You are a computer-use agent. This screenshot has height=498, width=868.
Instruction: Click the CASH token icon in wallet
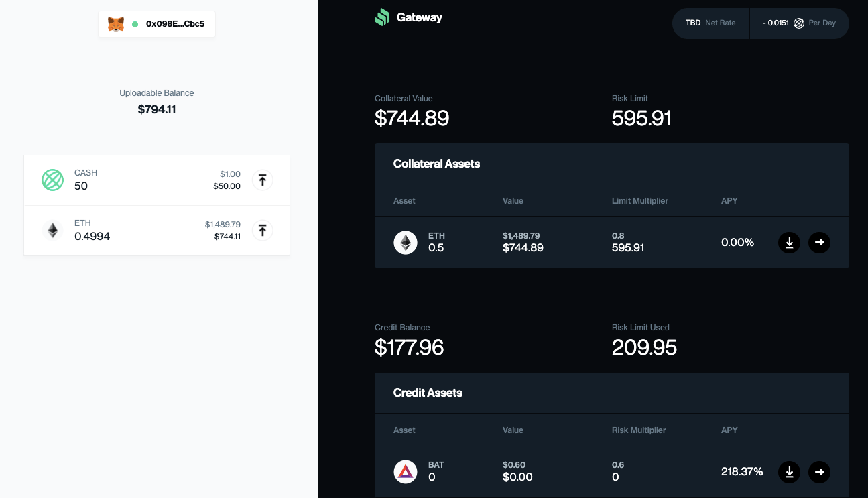click(x=52, y=180)
